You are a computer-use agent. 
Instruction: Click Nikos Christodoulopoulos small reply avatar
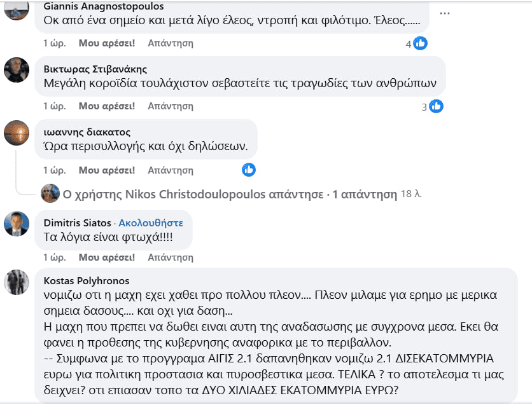[50, 193]
